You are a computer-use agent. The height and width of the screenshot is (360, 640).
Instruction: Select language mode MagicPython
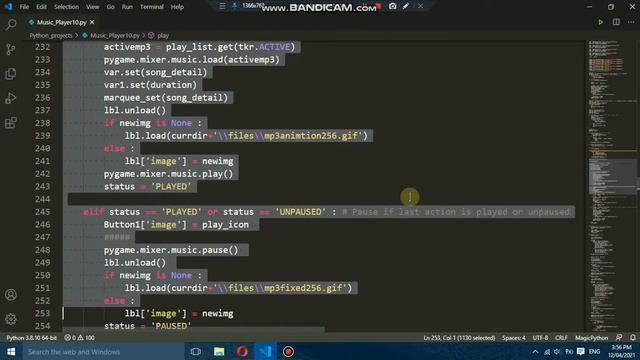click(591, 338)
